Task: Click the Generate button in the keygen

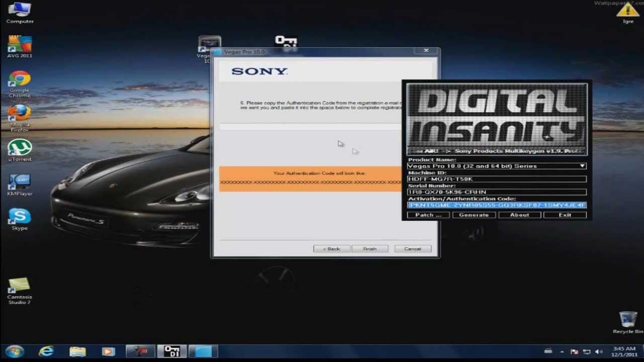Action: tap(474, 215)
